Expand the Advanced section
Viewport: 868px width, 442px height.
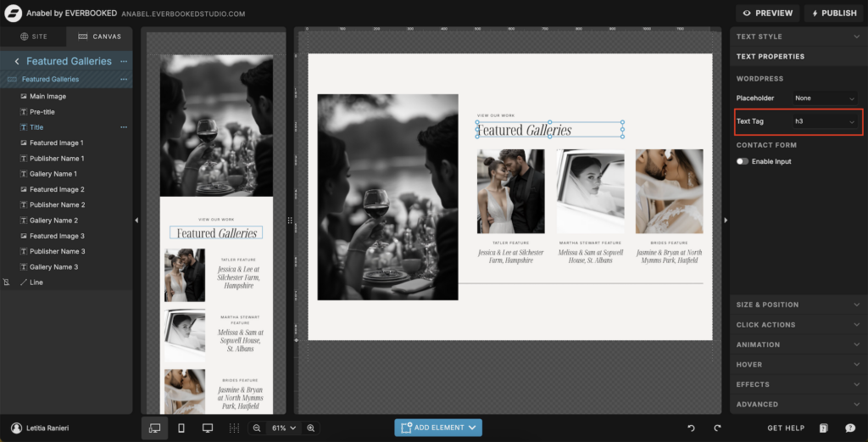pyautogui.click(x=798, y=405)
